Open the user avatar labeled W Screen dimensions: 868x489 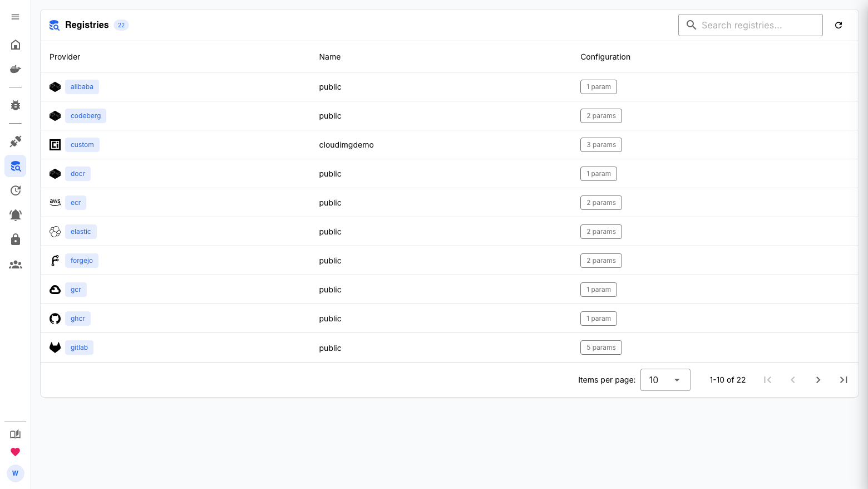tap(16, 473)
